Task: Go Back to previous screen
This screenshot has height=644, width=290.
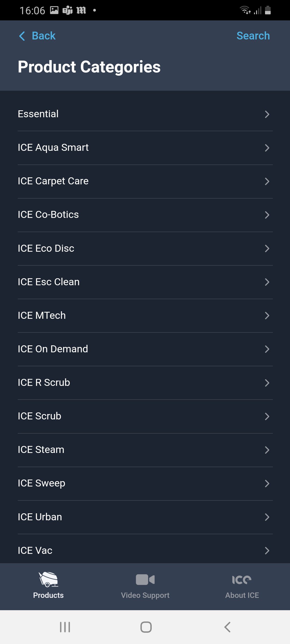Action: 44,36
